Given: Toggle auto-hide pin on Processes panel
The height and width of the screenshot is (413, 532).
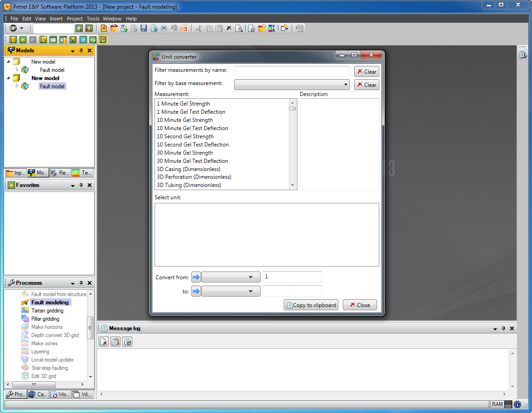Looking at the screenshot, I should [x=81, y=283].
